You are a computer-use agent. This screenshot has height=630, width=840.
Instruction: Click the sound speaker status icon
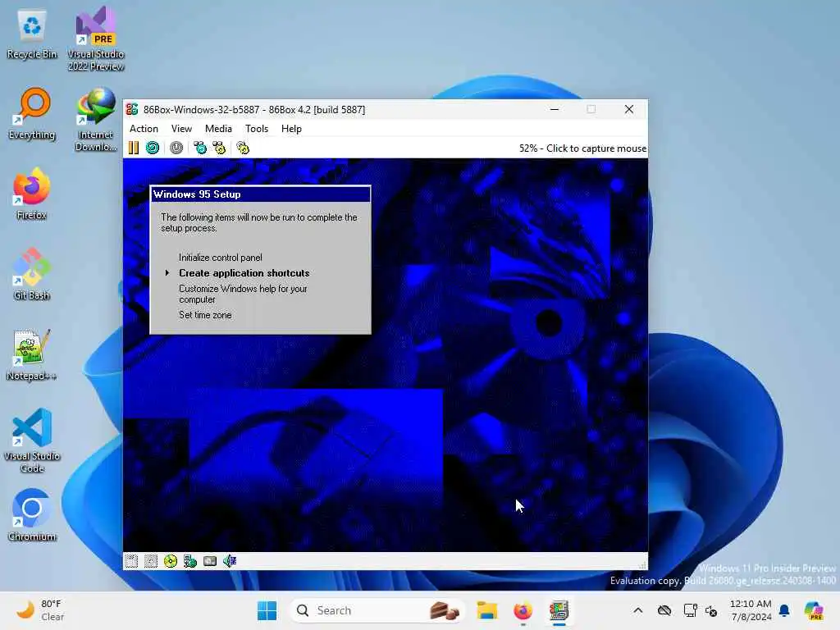[x=230, y=561]
